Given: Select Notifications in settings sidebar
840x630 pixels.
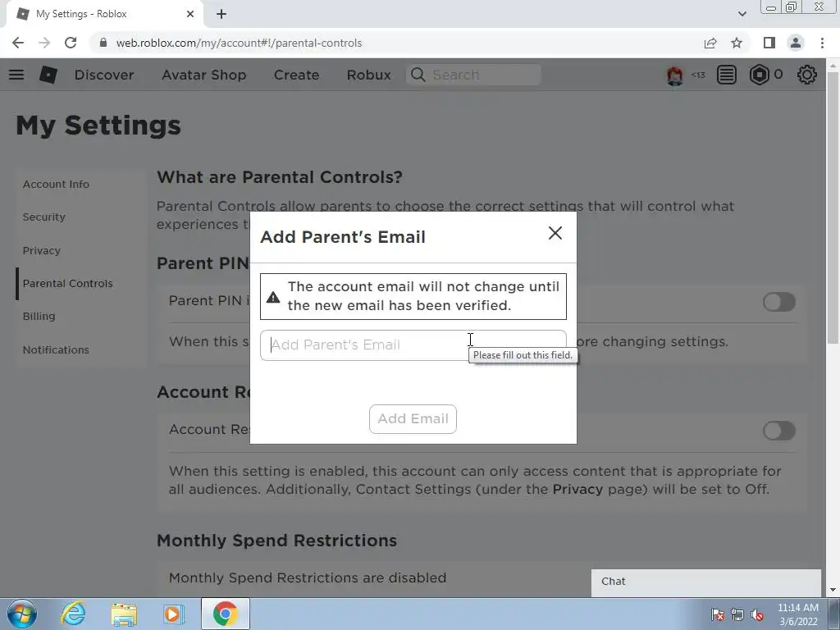Looking at the screenshot, I should tap(56, 349).
